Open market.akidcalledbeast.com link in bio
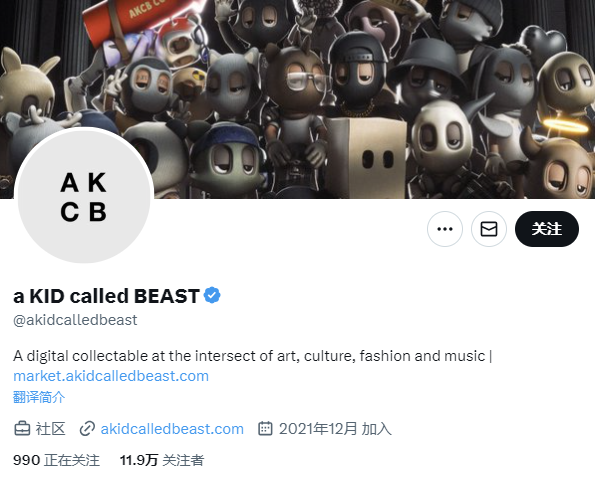The image size is (595, 478). coord(111,376)
